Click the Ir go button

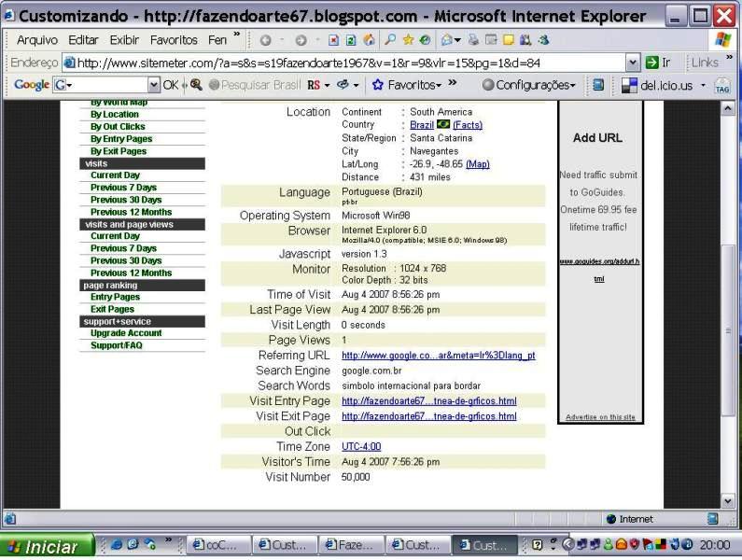[658, 63]
